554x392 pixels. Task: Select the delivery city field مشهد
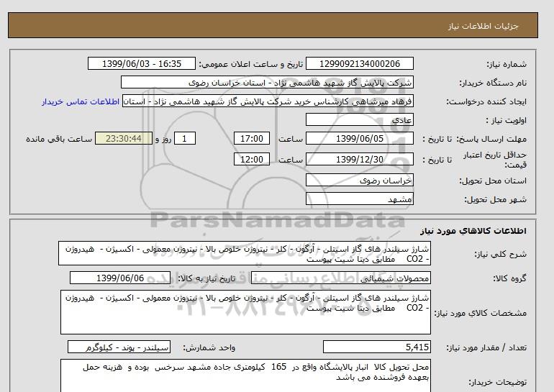(361, 199)
